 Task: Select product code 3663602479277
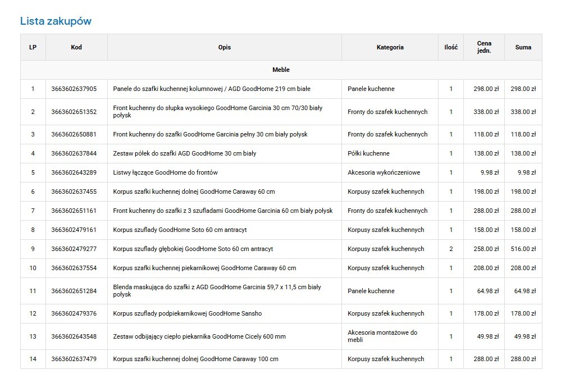tap(74, 249)
